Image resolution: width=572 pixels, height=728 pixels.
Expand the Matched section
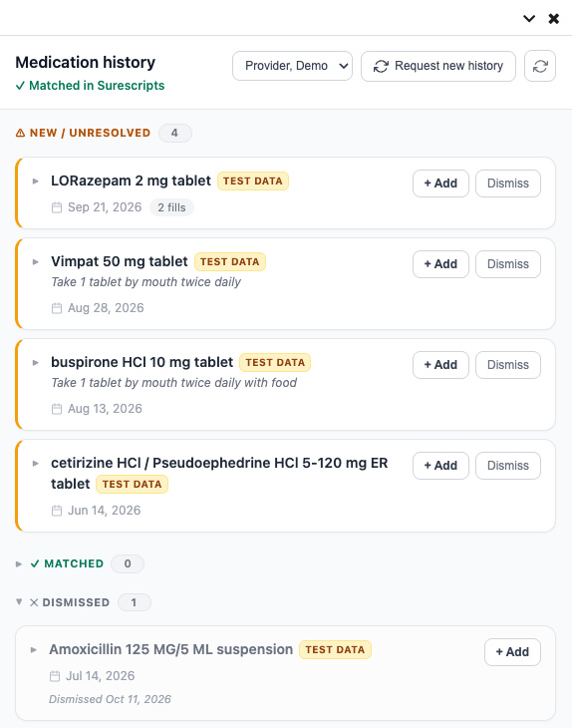[x=19, y=564]
